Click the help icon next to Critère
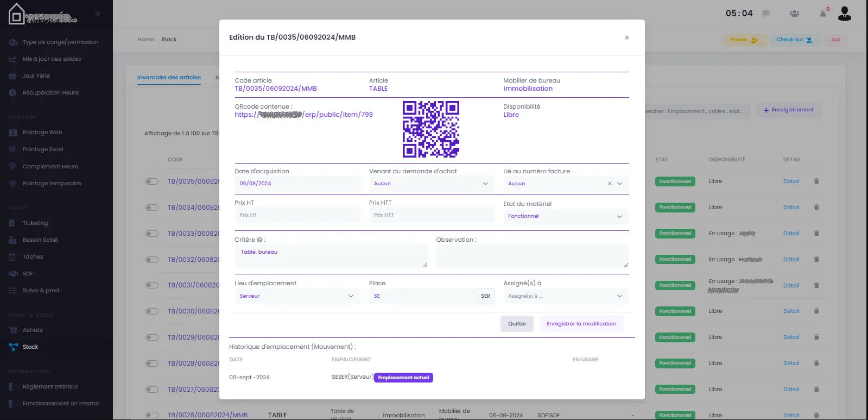This screenshot has width=868, height=420. coord(259,240)
